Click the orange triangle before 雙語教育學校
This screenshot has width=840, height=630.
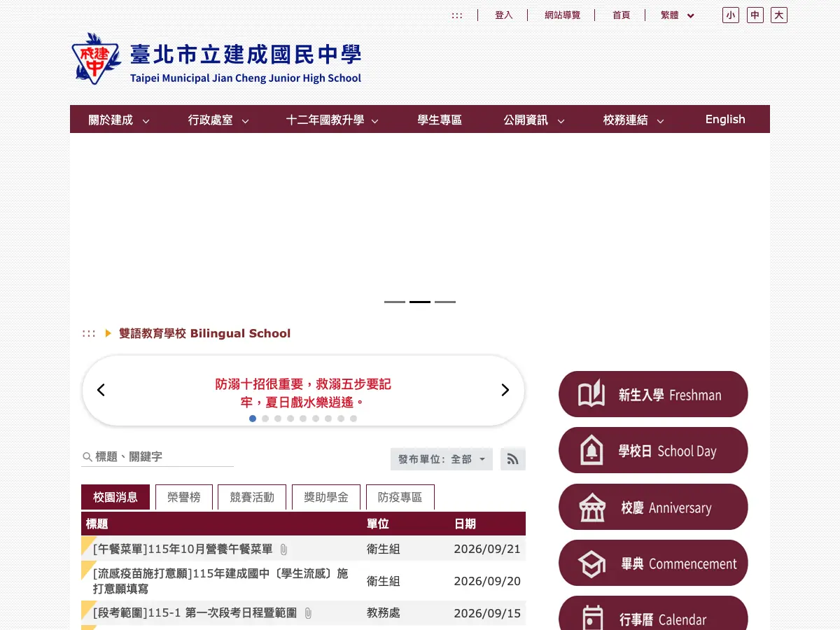[108, 333]
